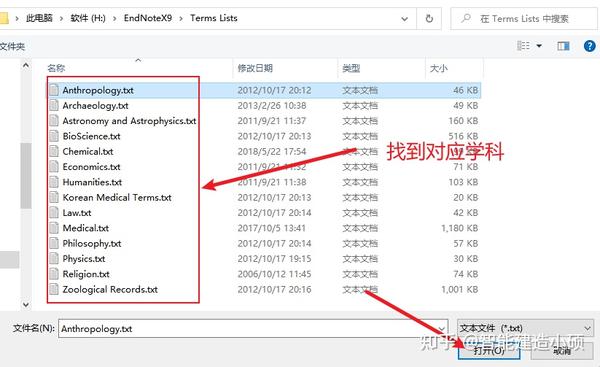Select the Economics.txt file

[x=91, y=167]
